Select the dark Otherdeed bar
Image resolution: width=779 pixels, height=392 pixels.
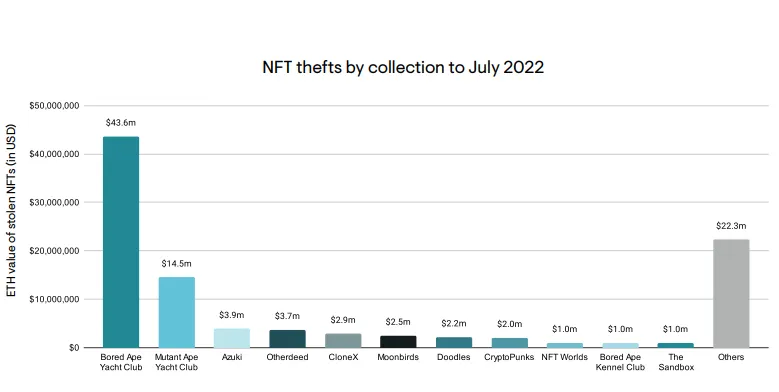(288, 338)
